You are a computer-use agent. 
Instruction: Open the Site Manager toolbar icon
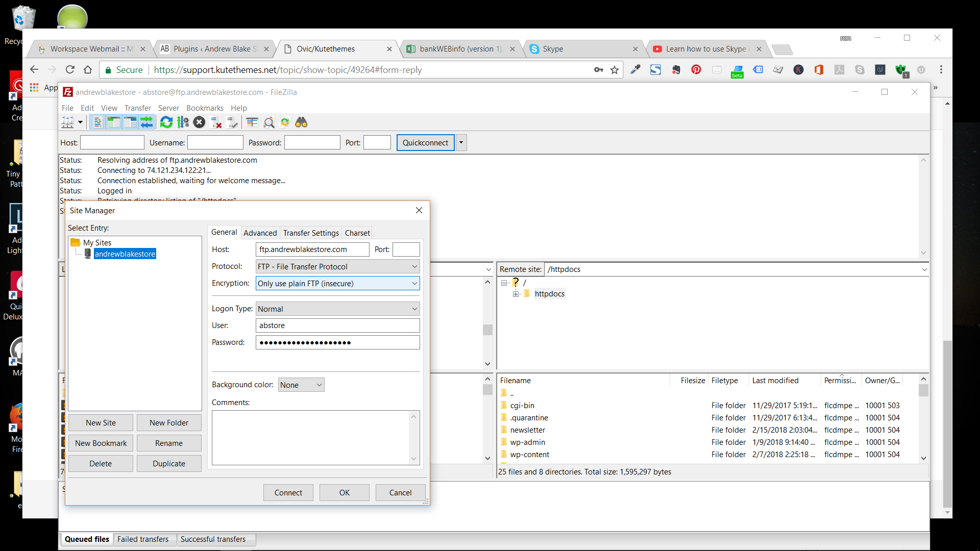[67, 122]
